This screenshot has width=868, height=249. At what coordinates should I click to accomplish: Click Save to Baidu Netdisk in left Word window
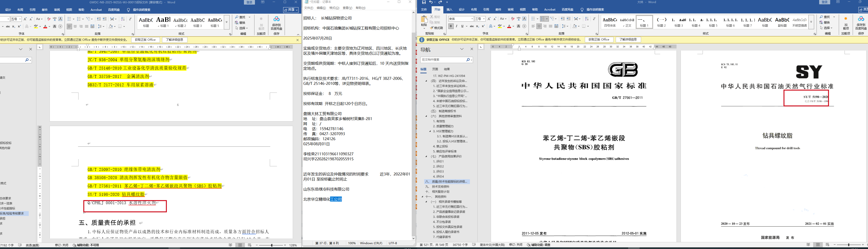pyautogui.click(x=277, y=23)
